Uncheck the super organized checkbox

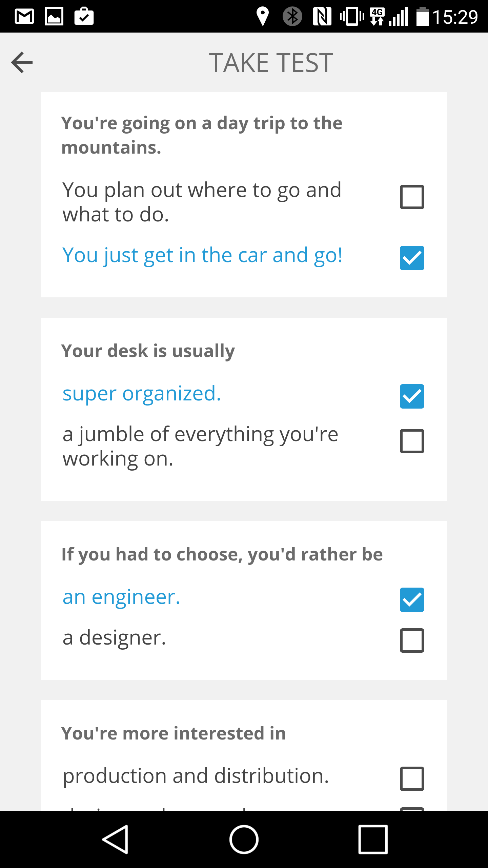tap(412, 396)
